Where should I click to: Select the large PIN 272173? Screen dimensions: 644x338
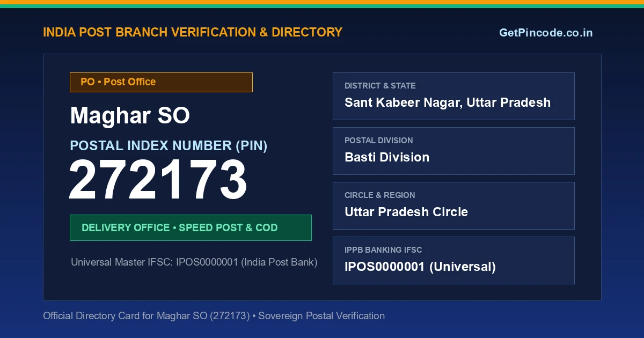point(158,181)
